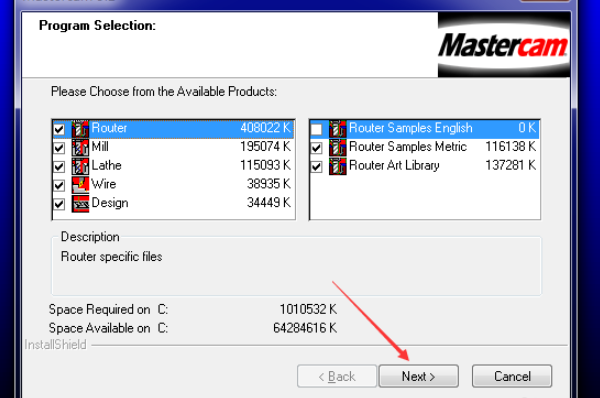
Task: Uncheck the Router checkbox
Action: click(x=59, y=129)
